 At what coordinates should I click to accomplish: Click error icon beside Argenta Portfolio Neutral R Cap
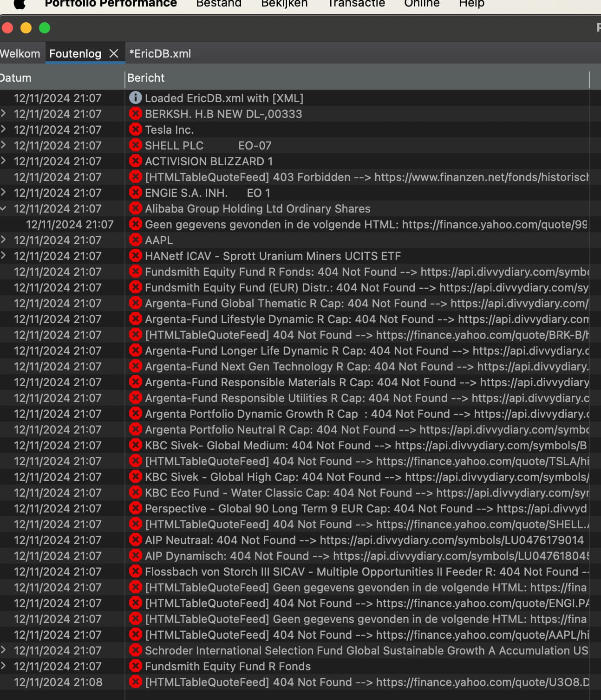click(x=135, y=429)
